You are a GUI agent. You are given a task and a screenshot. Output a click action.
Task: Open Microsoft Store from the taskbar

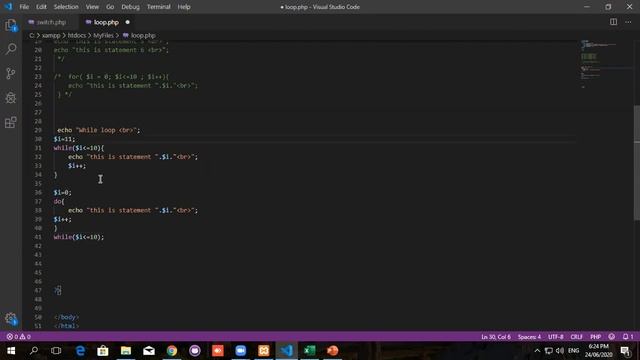[103, 351]
